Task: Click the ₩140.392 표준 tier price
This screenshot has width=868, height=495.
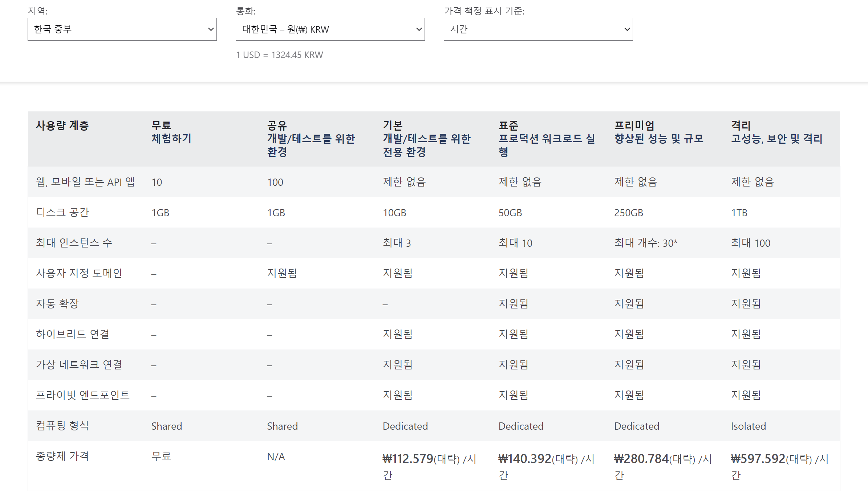Action: [524, 459]
